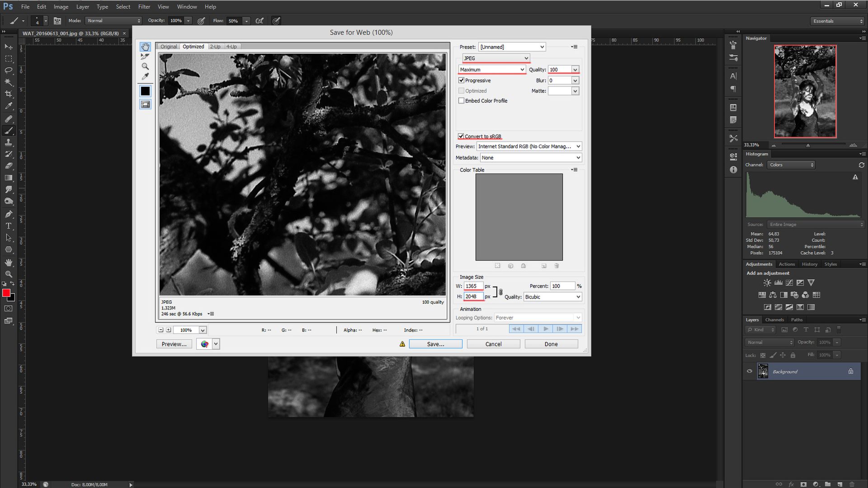Open the JPEG file format dropdown
Screen dimensions: 868x488
point(496,58)
